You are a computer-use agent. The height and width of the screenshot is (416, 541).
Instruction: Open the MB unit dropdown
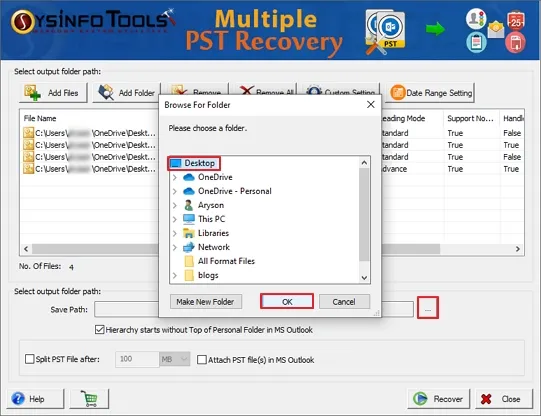tap(175, 359)
